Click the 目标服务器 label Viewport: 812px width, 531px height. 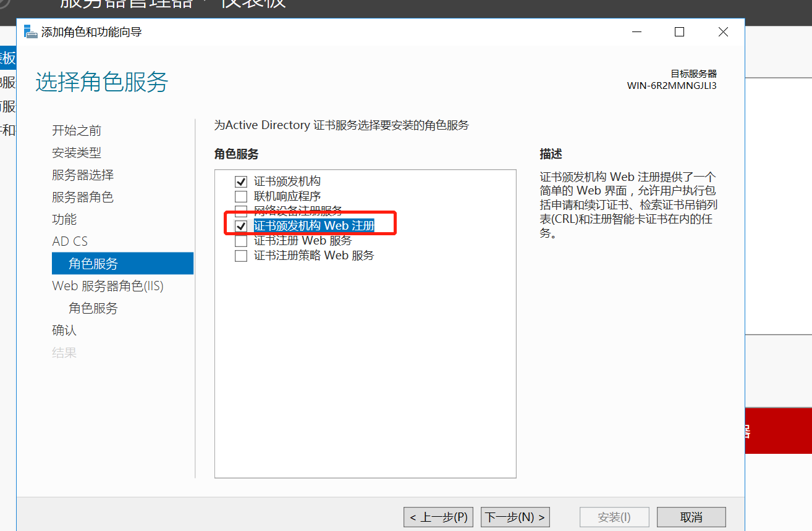point(694,73)
